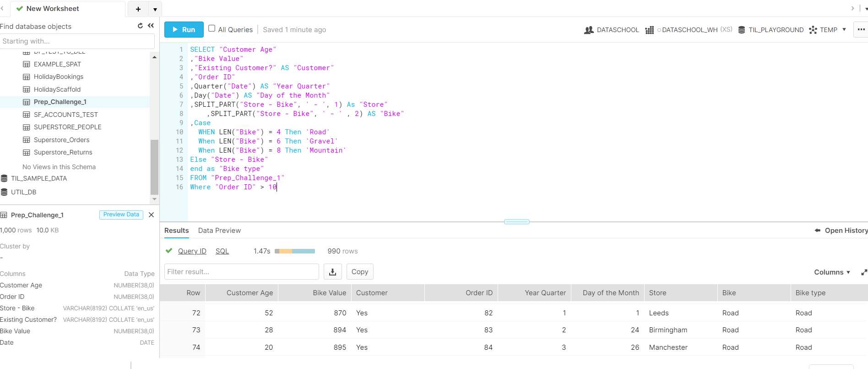Collapse the database objects sidebar

pyautogui.click(x=151, y=26)
